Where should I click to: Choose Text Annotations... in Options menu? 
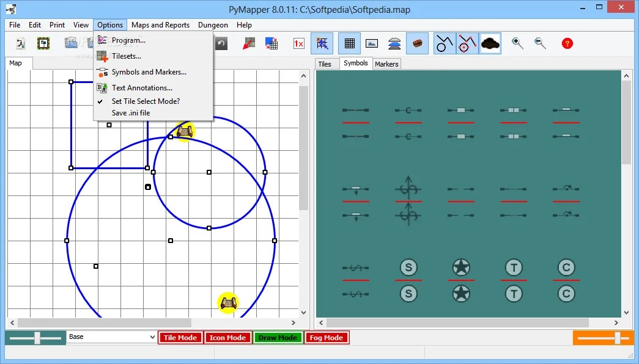153,88
